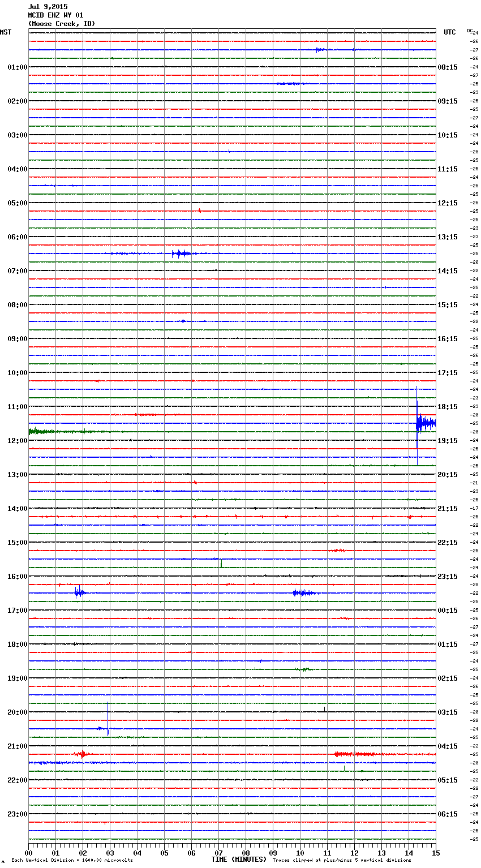Select the 17:00 MST time label

click(18, 611)
